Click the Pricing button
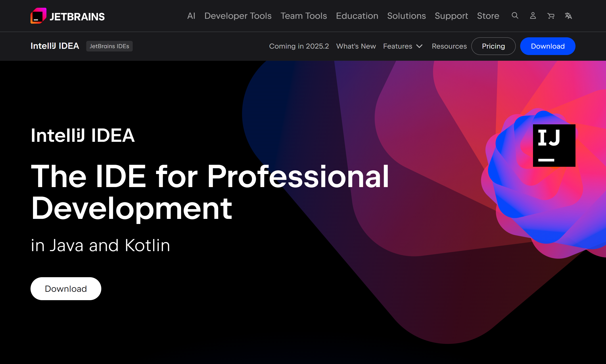 click(493, 46)
